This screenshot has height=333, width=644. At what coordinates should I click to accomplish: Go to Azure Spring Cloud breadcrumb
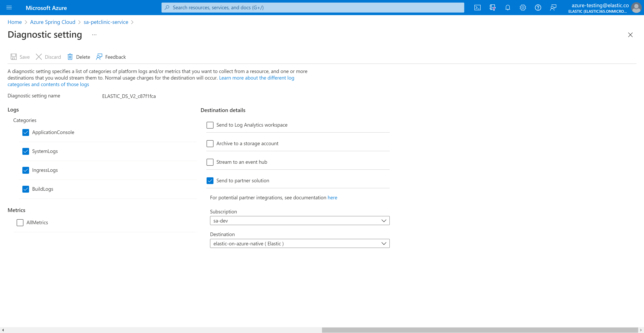tap(52, 22)
